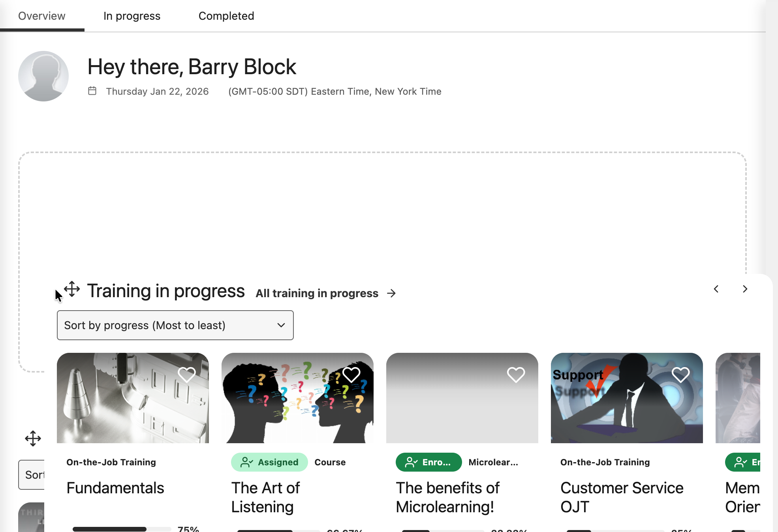778x532 pixels.
Task: Open the partially visible Sort dropdown at left
Action: tap(32, 475)
